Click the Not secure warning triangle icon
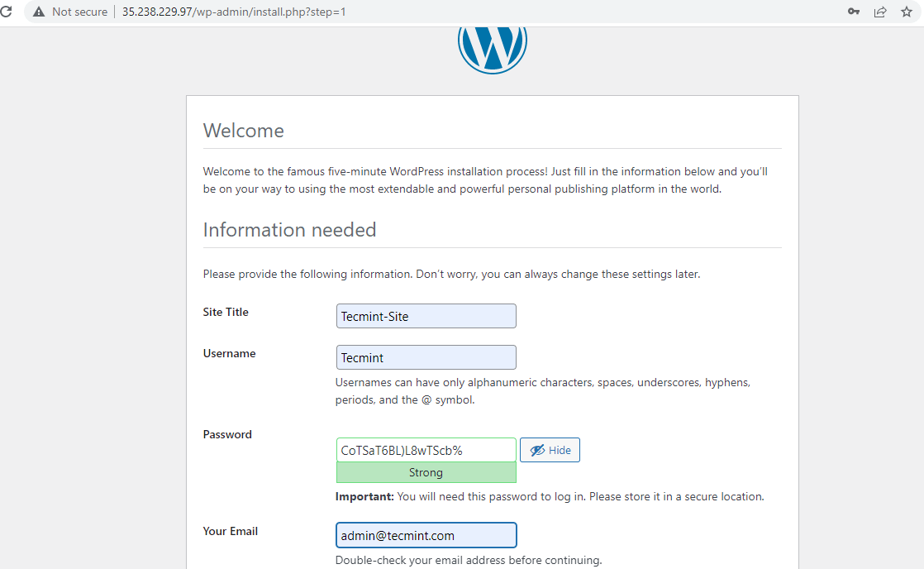This screenshot has width=924, height=569. (39, 12)
